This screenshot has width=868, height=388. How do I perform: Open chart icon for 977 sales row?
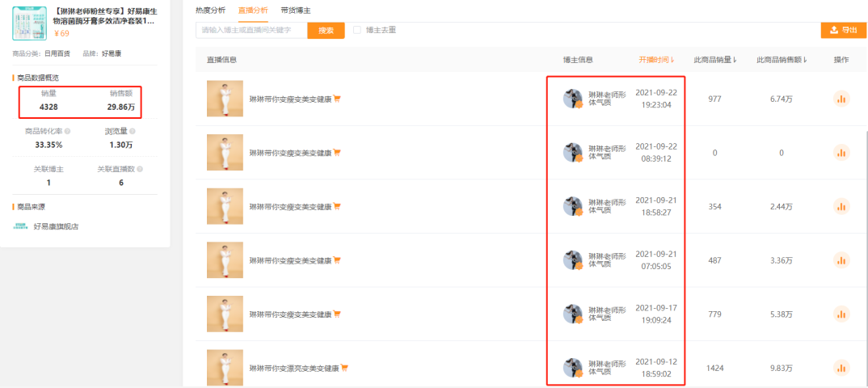(841, 99)
